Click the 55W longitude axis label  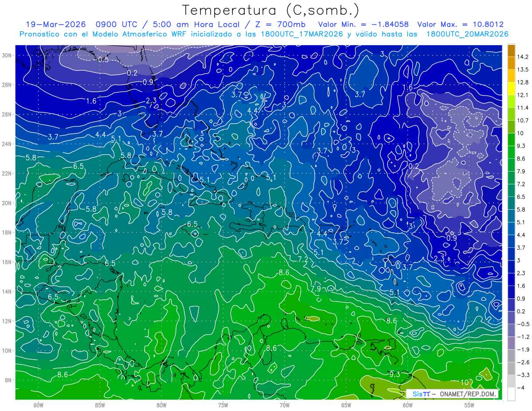(x=469, y=405)
